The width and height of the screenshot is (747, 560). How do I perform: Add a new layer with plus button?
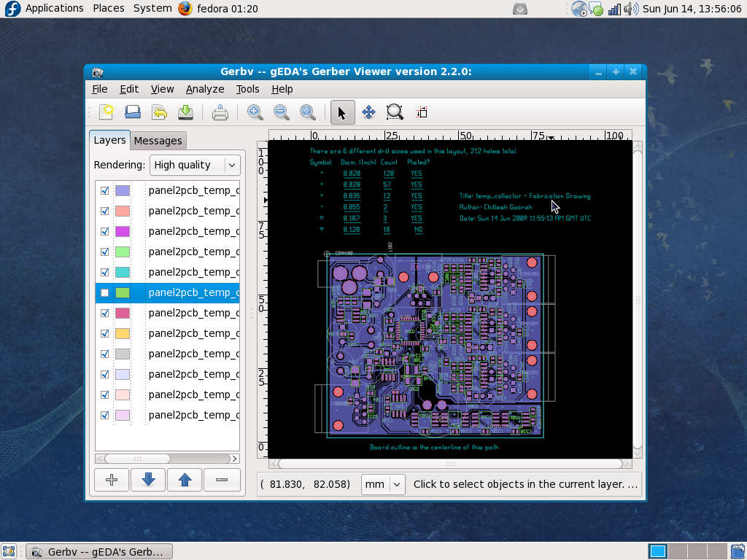tap(112, 480)
